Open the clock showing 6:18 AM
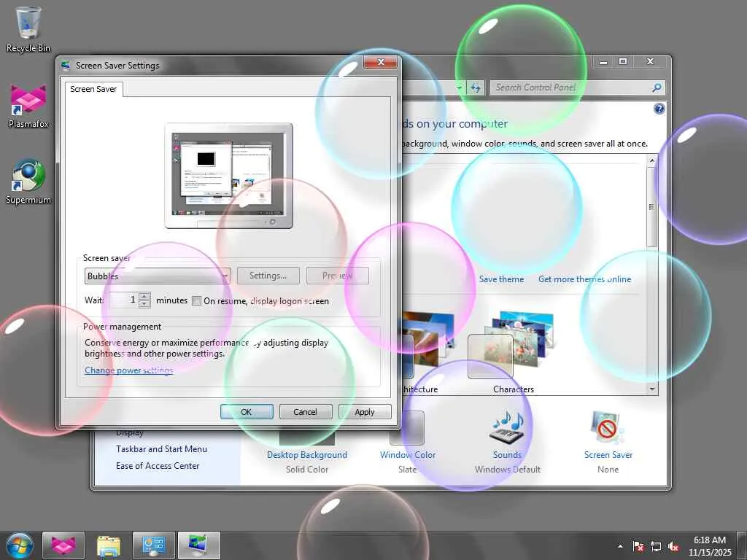 click(709, 546)
